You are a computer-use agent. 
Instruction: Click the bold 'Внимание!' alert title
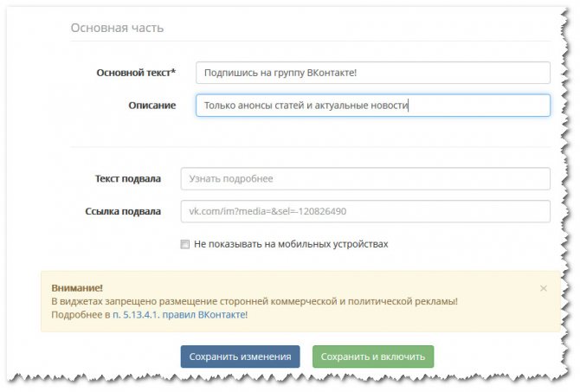pyautogui.click(x=76, y=287)
